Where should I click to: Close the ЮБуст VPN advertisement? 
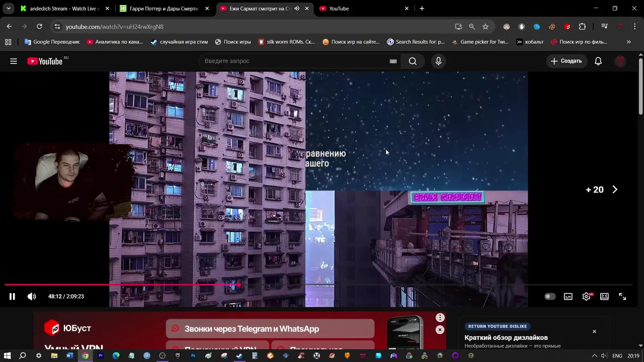tap(440, 330)
